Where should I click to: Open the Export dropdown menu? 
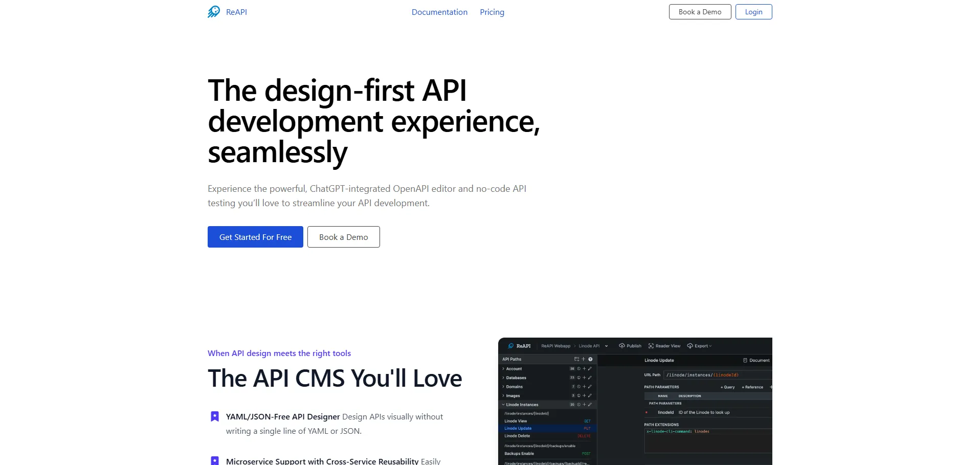(x=700, y=346)
